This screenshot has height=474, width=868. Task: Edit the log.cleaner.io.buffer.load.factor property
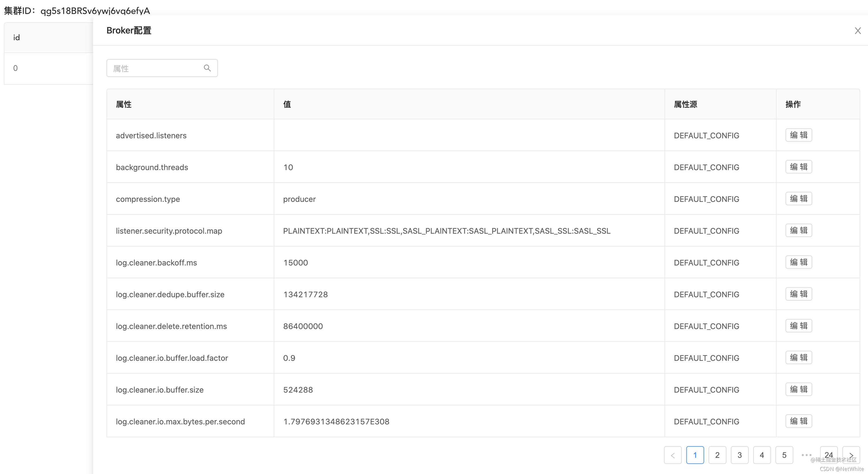coord(799,357)
